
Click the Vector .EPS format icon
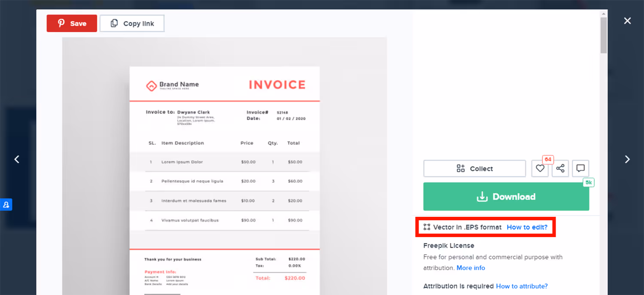(x=427, y=227)
